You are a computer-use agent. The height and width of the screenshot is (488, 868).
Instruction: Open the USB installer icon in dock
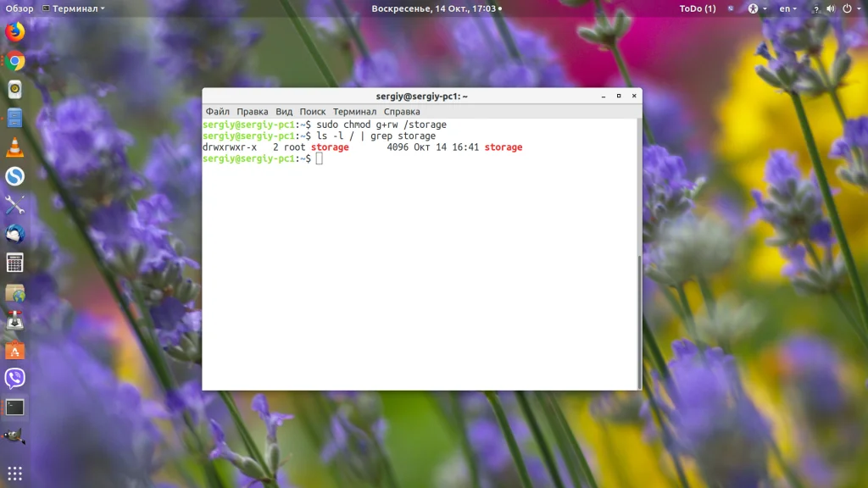pos(15,321)
